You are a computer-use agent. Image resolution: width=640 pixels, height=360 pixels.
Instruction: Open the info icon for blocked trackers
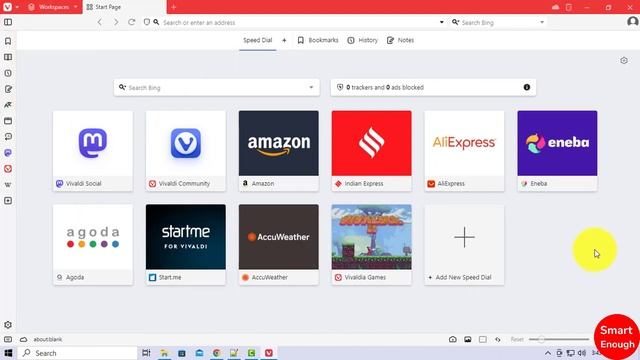point(527,87)
